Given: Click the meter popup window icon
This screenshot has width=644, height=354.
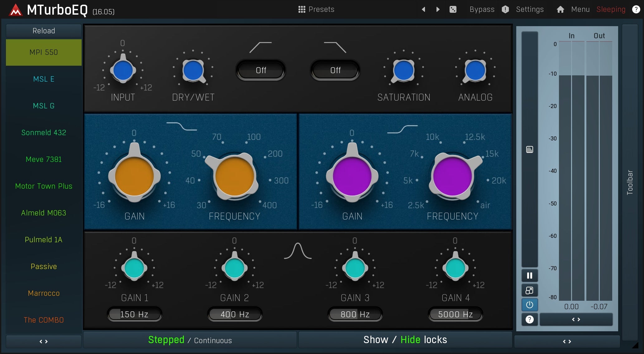Looking at the screenshot, I should tap(529, 290).
